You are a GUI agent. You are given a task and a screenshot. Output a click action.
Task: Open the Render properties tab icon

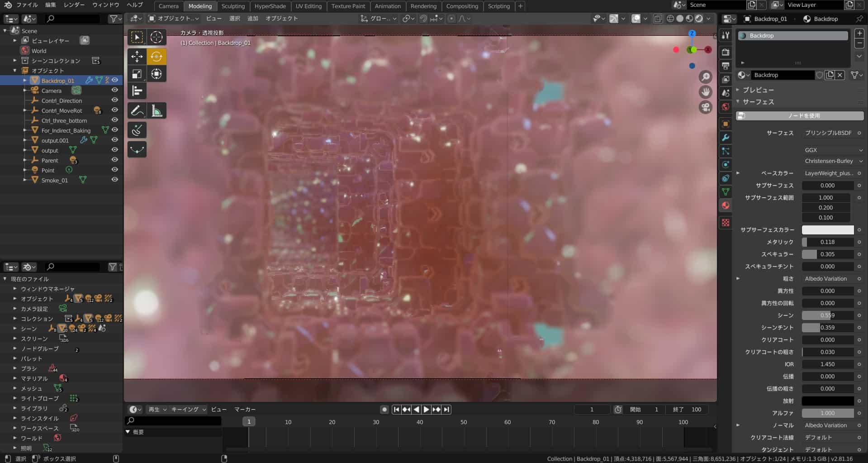click(726, 52)
